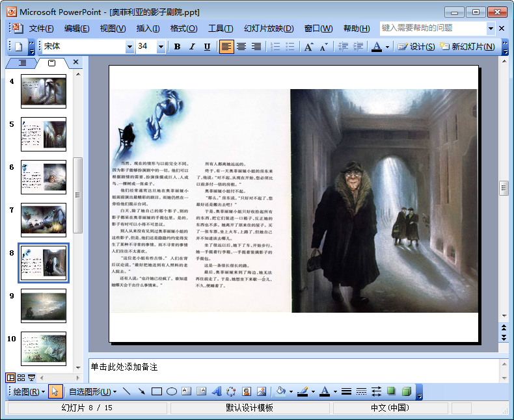Apply Fill Color paint bucket

281,391
